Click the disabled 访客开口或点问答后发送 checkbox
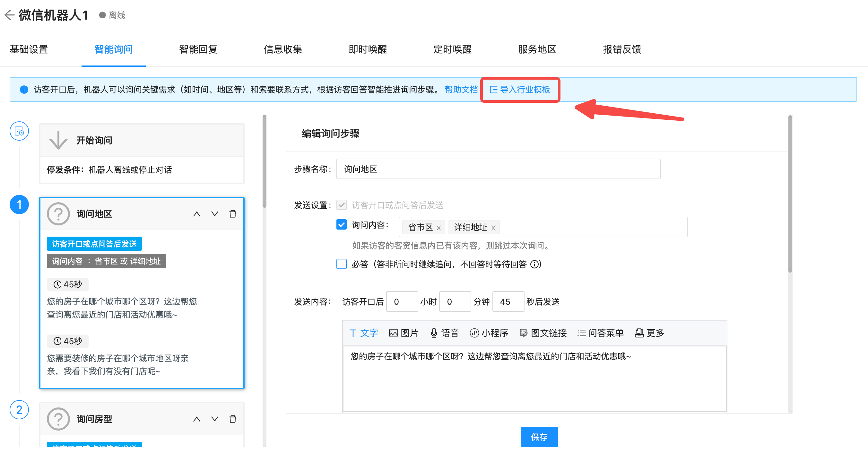 point(341,205)
